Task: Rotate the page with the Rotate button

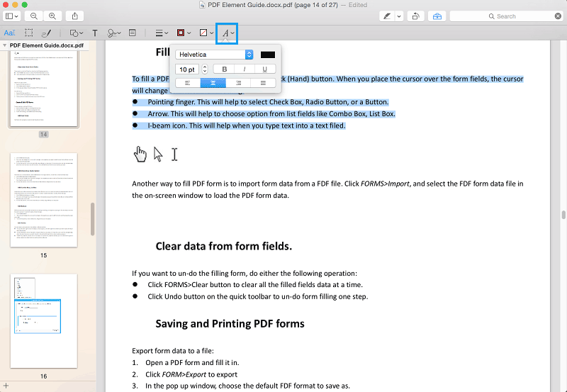Action: click(416, 16)
